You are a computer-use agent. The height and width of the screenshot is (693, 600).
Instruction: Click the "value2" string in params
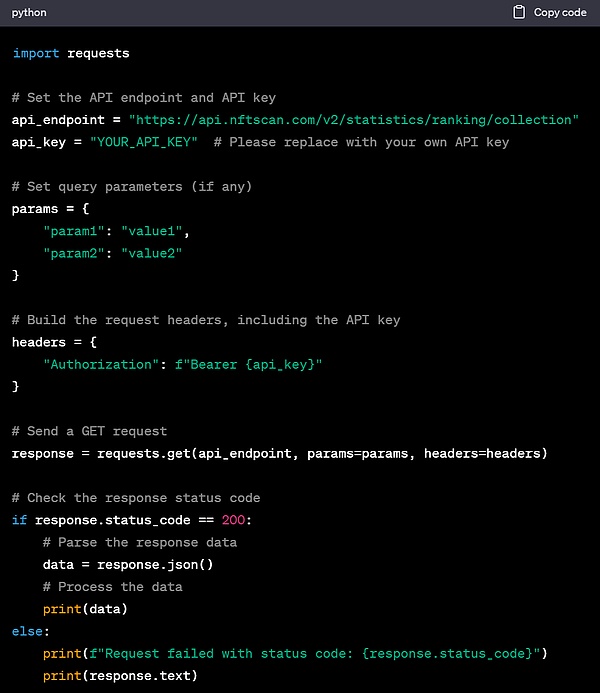click(x=152, y=253)
